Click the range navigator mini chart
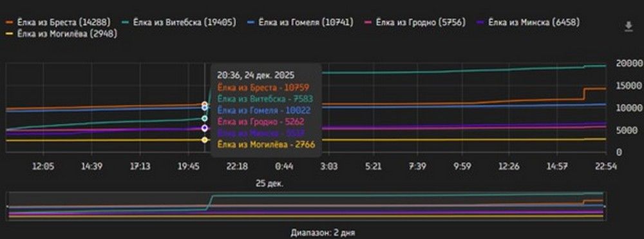The height and width of the screenshot is (239, 644). 307,206
